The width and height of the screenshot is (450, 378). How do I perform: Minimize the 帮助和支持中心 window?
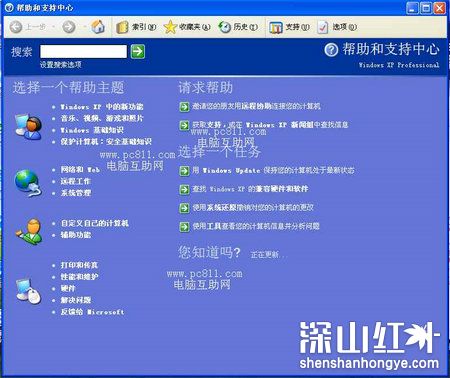pos(412,8)
